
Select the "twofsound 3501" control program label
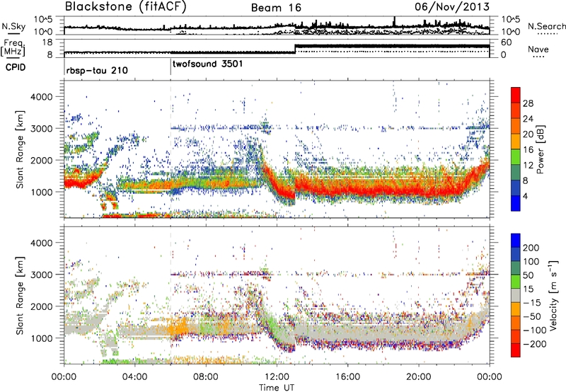click(x=207, y=64)
